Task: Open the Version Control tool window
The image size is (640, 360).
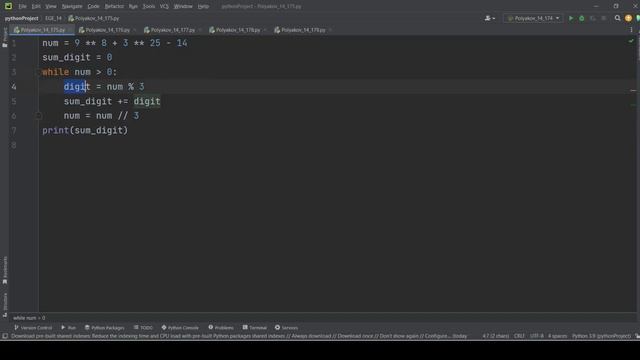Action: point(33,327)
